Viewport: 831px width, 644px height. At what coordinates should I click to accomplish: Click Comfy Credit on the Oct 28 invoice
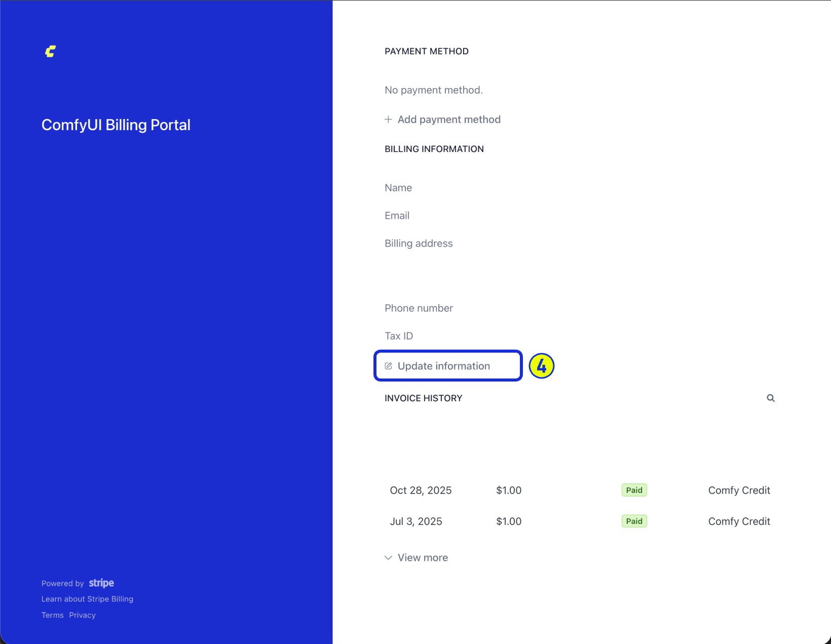[x=739, y=490]
